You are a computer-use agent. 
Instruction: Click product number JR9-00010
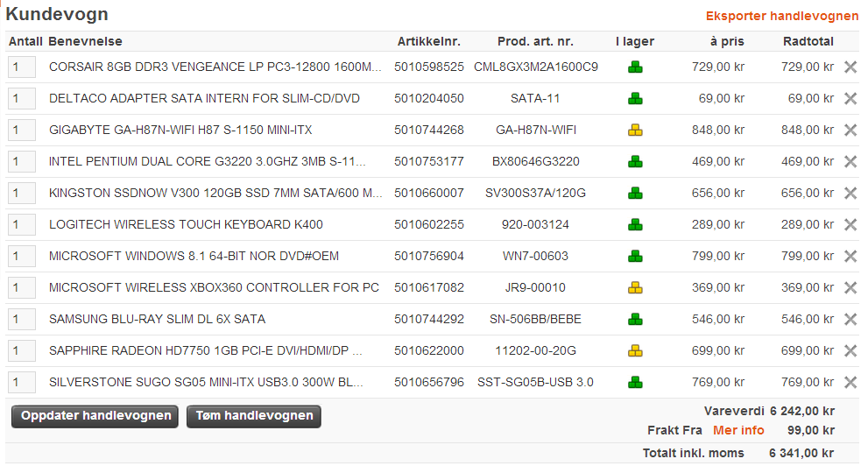coord(535,288)
